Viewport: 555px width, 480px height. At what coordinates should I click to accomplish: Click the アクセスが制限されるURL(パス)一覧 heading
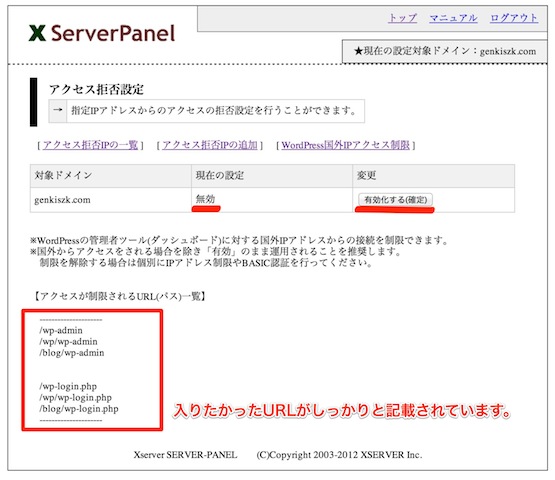(120, 296)
